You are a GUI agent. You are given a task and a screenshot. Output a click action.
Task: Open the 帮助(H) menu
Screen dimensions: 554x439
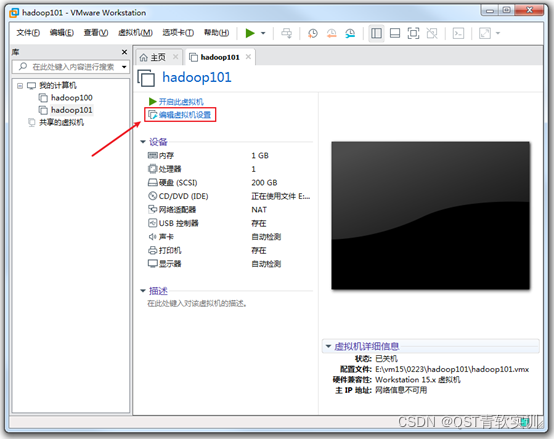pos(216,33)
